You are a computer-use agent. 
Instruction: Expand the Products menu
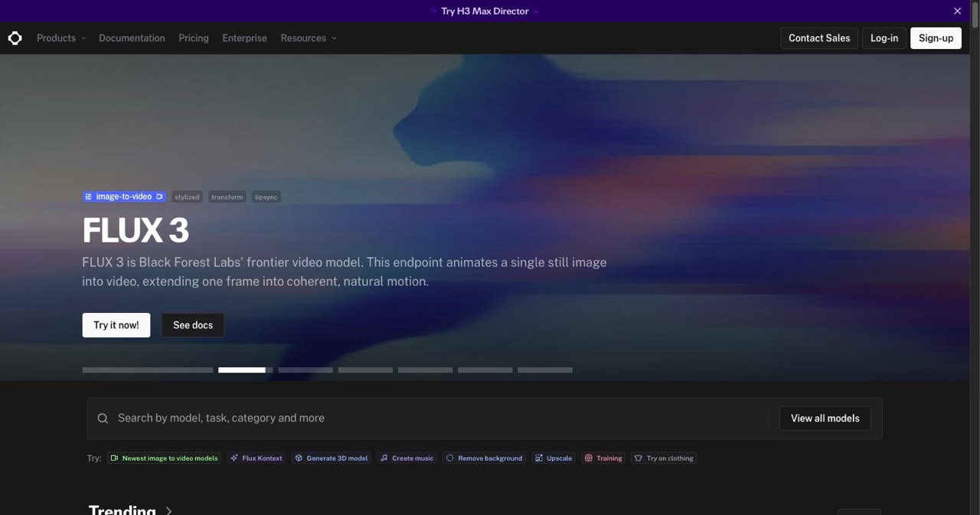pos(61,38)
